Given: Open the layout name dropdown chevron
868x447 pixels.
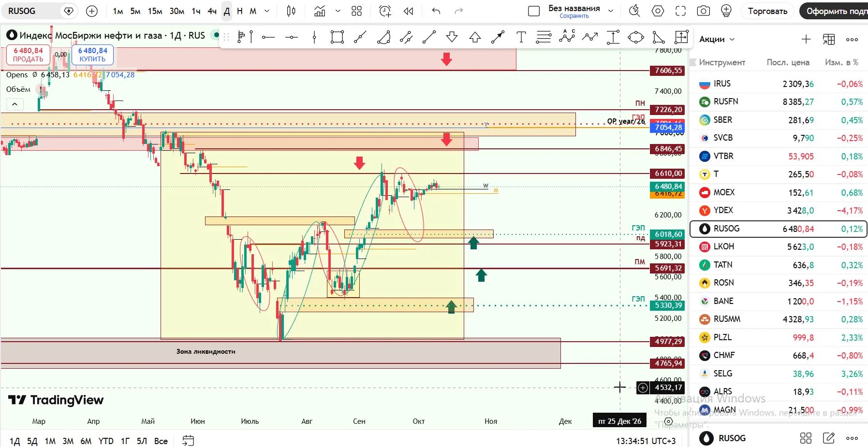Looking at the screenshot, I should (611, 11).
